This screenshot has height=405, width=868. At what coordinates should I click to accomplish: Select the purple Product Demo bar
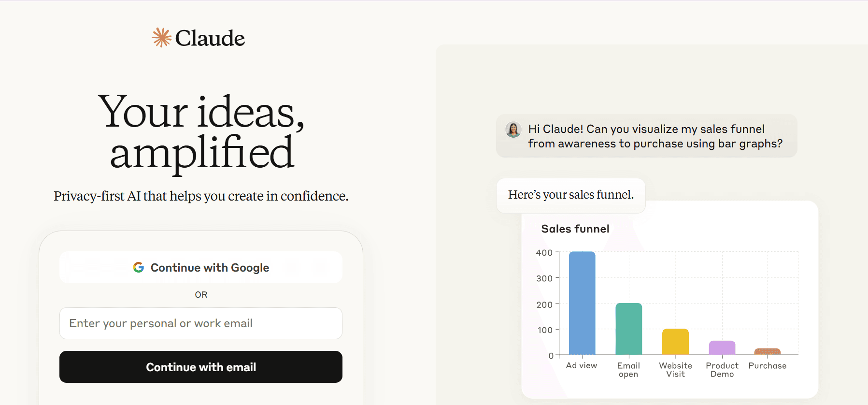pos(722,347)
